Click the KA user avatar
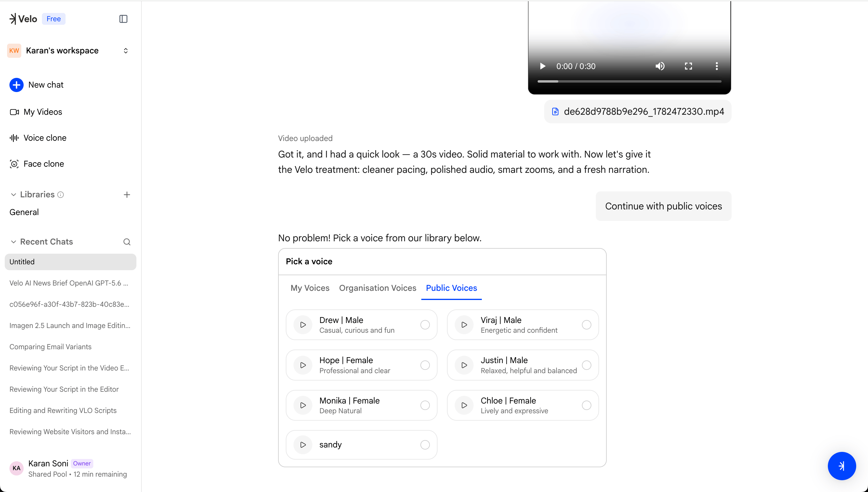The height and width of the screenshot is (492, 868). click(16, 468)
